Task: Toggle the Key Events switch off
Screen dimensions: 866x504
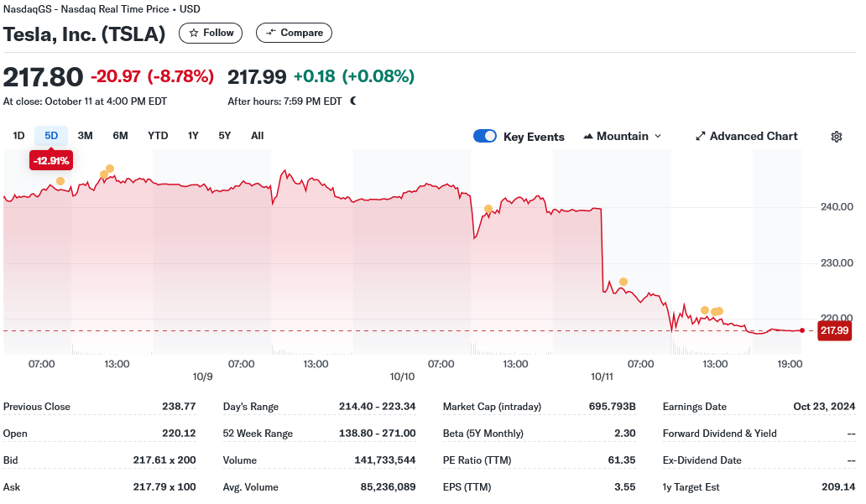Action: pyautogui.click(x=485, y=137)
